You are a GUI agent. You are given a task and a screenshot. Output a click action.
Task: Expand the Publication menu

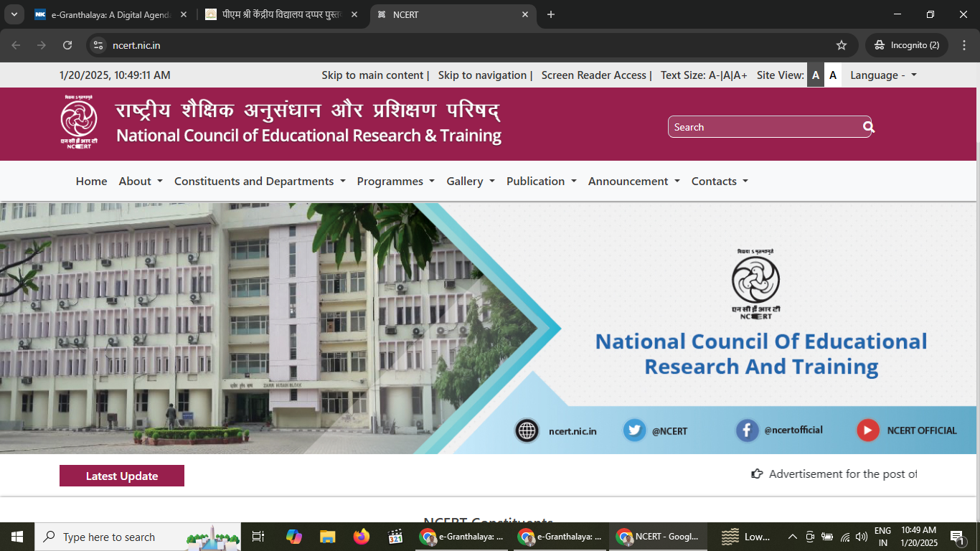tap(542, 182)
